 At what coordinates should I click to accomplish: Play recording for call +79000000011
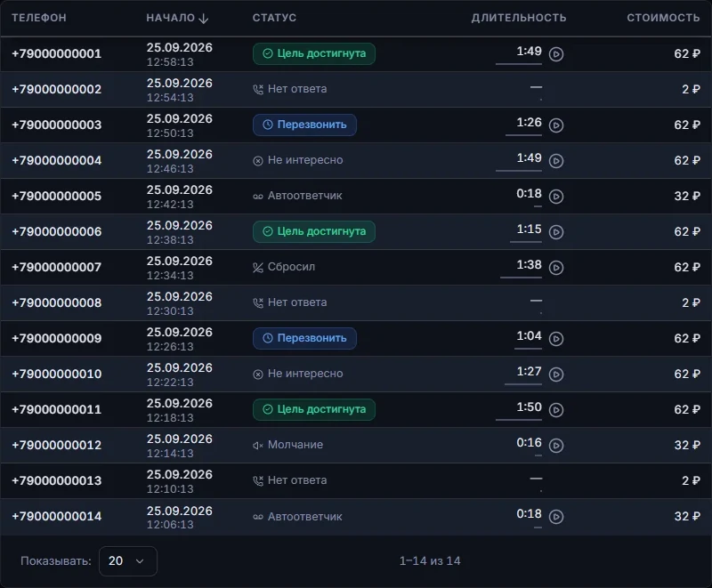coord(556,410)
